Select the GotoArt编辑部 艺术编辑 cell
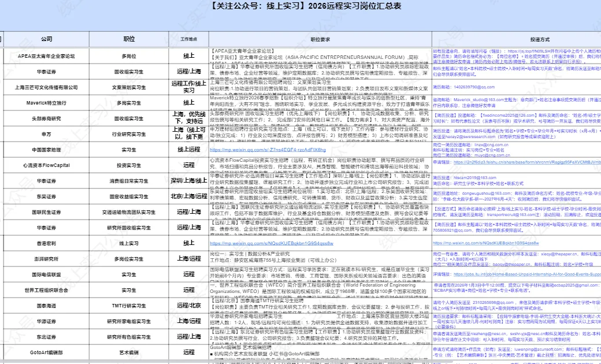601x364 pixels. click(x=128, y=351)
